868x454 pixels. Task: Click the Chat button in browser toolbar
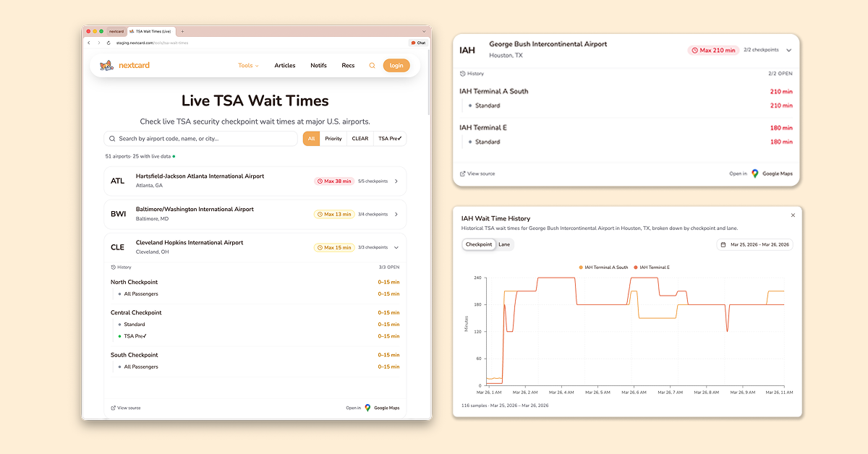(418, 43)
